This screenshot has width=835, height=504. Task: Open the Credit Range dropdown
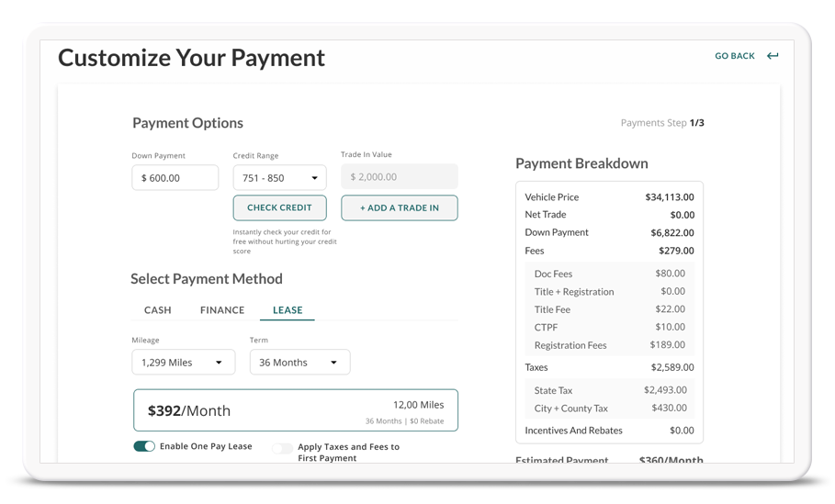(x=279, y=178)
